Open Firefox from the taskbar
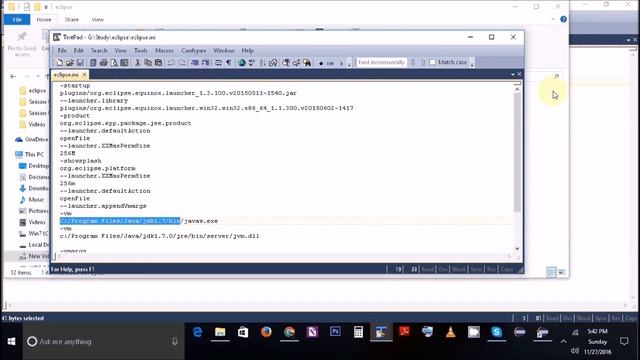640x360 pixels. (266, 332)
